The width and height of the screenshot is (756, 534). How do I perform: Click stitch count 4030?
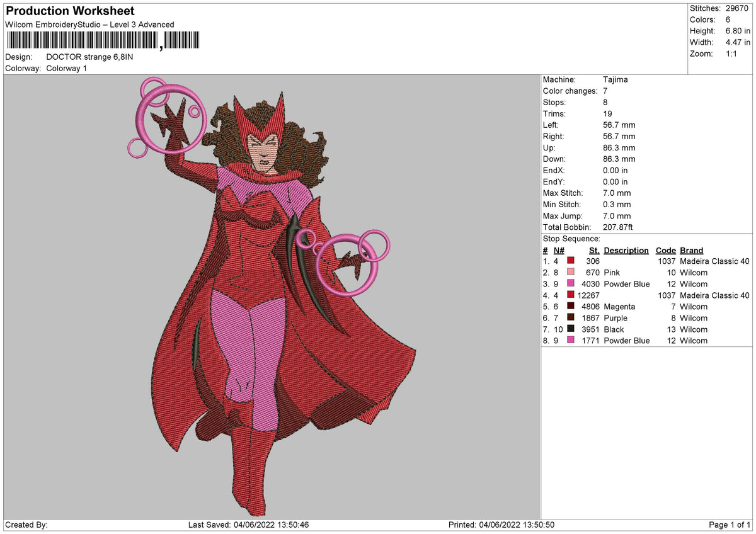click(590, 284)
